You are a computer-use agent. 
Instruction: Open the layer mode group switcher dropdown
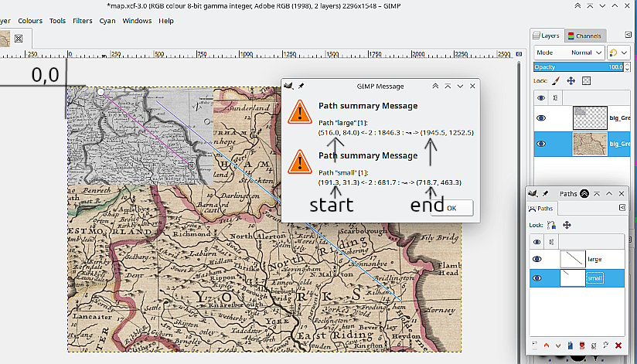point(618,53)
